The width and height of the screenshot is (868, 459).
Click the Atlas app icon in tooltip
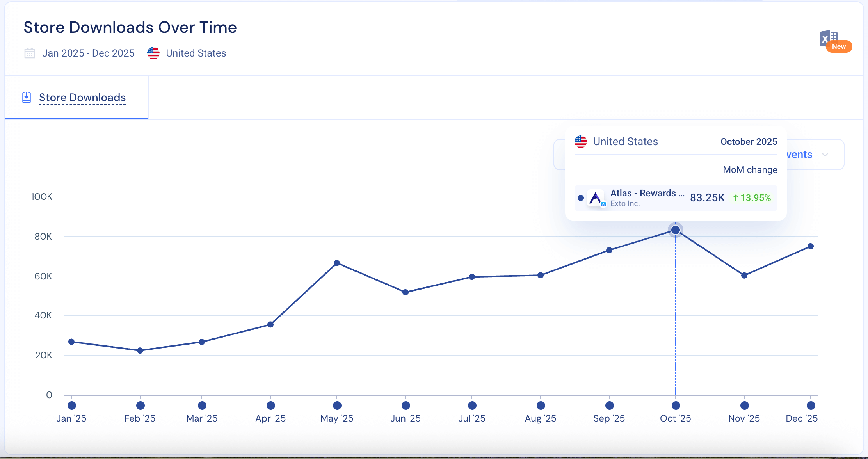(x=596, y=198)
